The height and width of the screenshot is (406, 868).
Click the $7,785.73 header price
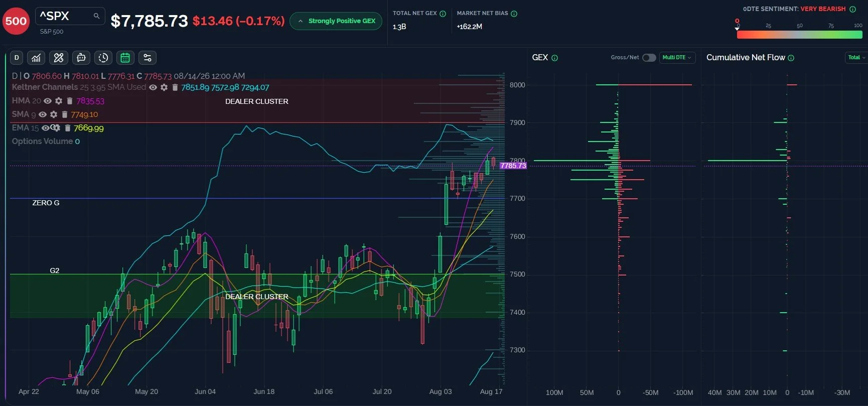tap(149, 21)
